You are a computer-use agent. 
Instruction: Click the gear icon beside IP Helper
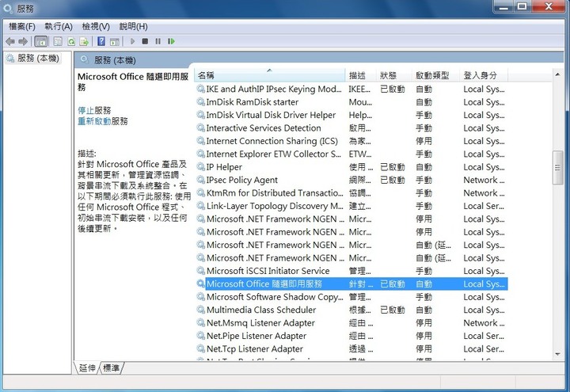coord(200,167)
